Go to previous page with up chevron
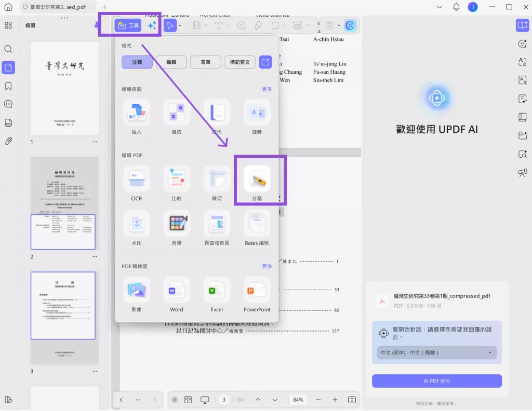Viewport: 532px width, 411px height. (x=258, y=400)
